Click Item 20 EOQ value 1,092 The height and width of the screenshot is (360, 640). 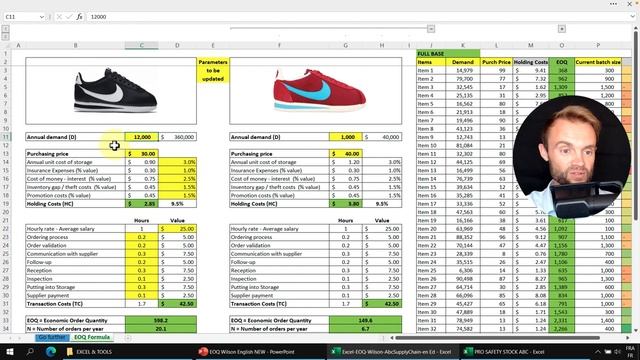click(x=562, y=229)
